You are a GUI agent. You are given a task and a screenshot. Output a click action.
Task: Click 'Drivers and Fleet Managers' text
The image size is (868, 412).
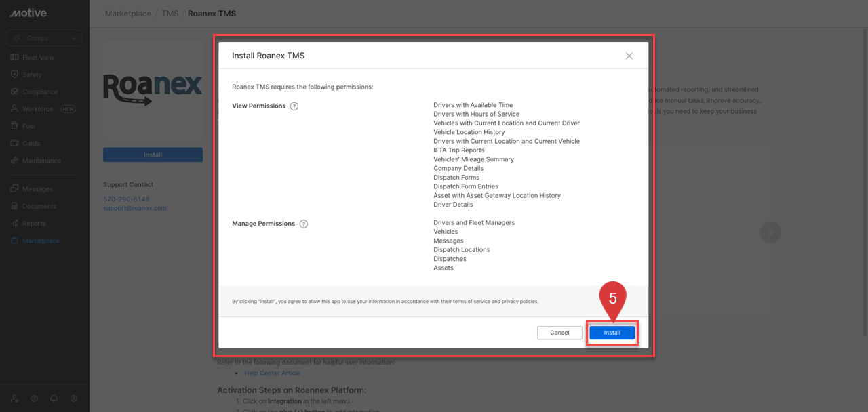[x=474, y=223]
